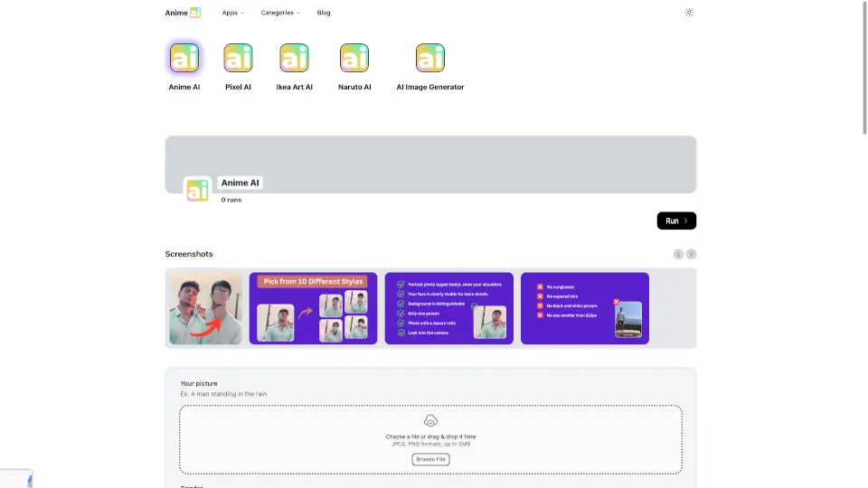
Task: Select the Pixel AI app icon
Action: pos(238,58)
